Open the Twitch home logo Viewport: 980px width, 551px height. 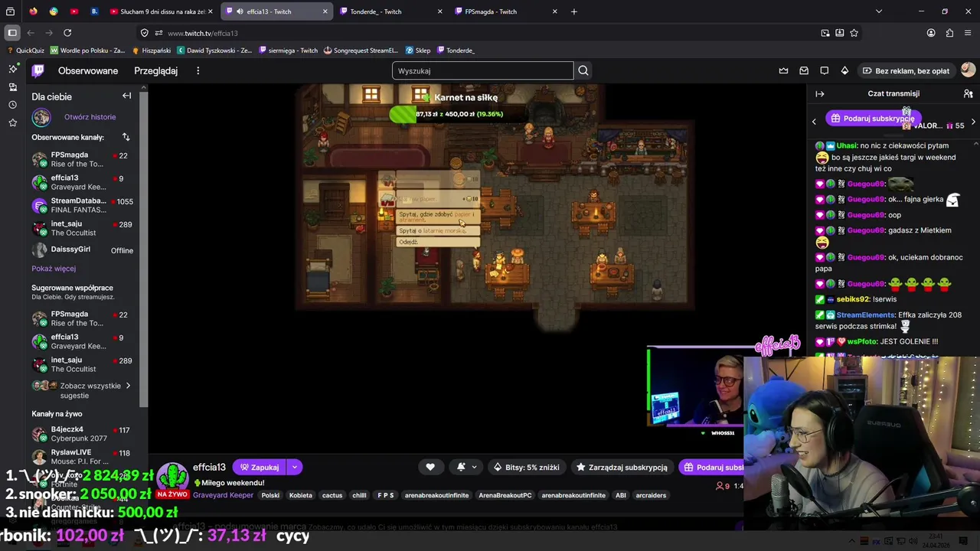pos(38,70)
